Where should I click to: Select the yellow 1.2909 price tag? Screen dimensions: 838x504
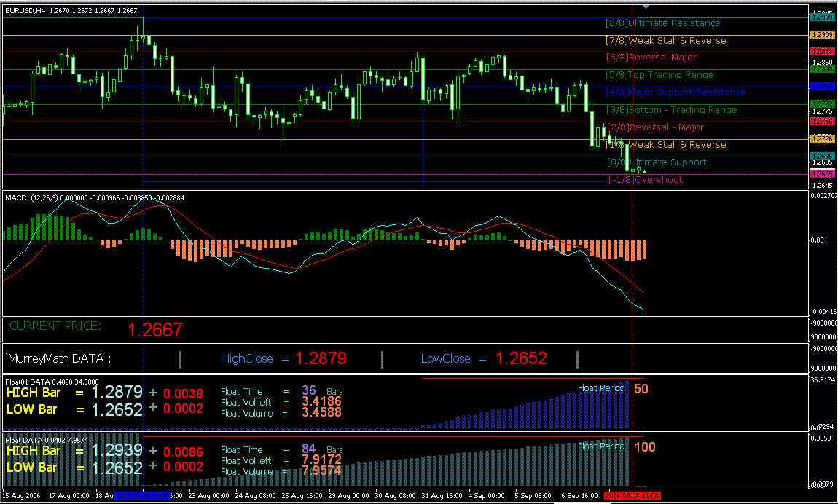824,34
